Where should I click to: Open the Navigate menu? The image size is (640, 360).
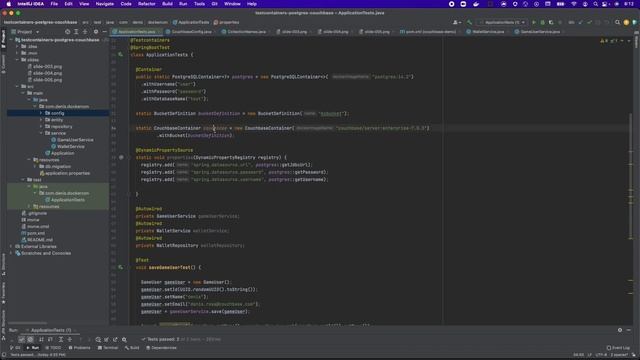[x=104, y=4]
